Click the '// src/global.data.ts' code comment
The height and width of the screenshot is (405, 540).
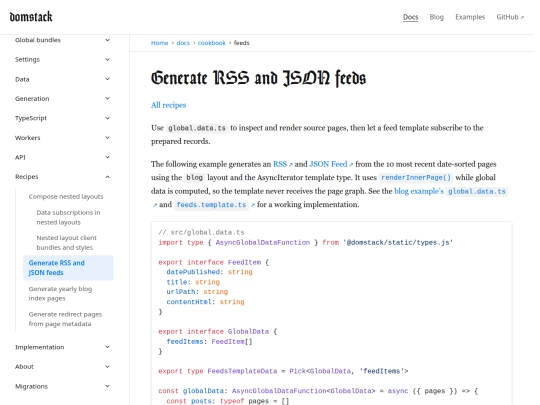coord(201,232)
